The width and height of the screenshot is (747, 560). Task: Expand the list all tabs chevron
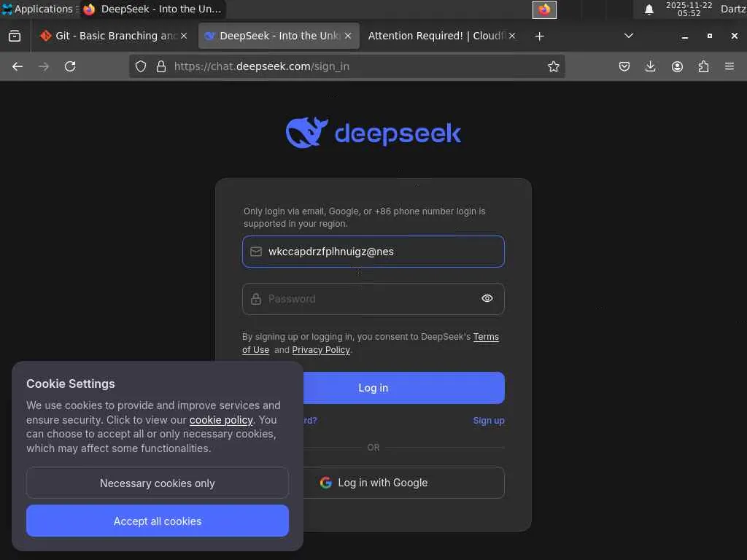click(629, 36)
